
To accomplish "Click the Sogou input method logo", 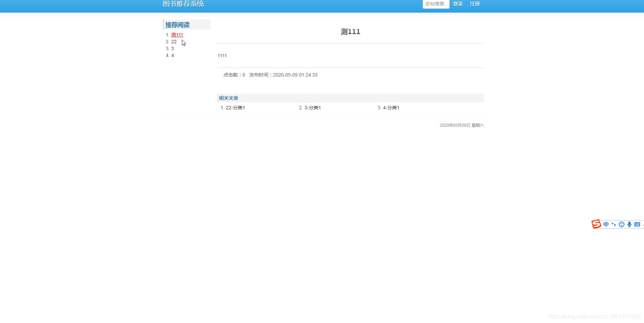I will coord(596,224).
